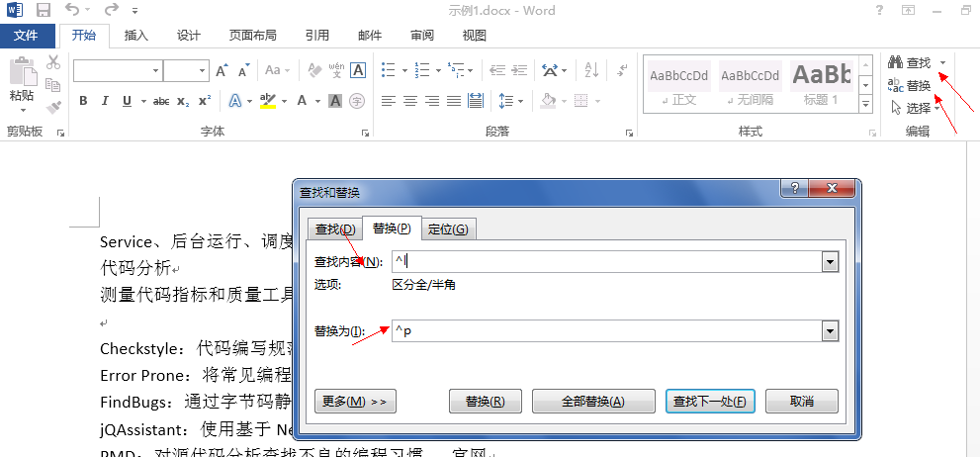Click the 查找下一处(F) button

(710, 402)
